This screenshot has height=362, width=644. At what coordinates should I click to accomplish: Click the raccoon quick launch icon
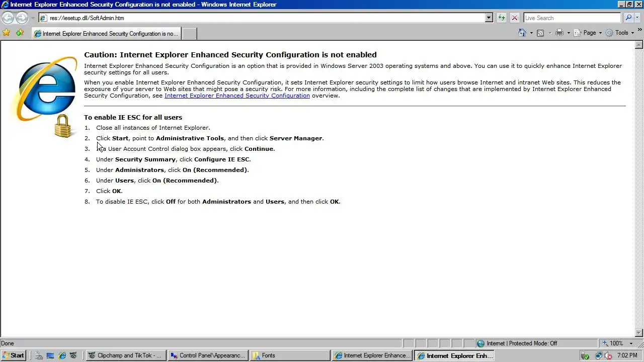coord(73,355)
